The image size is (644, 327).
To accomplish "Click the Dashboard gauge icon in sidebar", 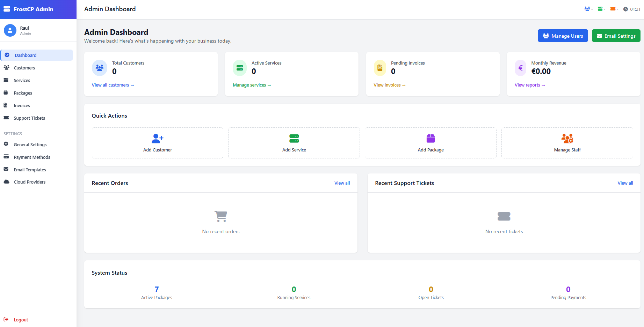I will click(x=7, y=55).
